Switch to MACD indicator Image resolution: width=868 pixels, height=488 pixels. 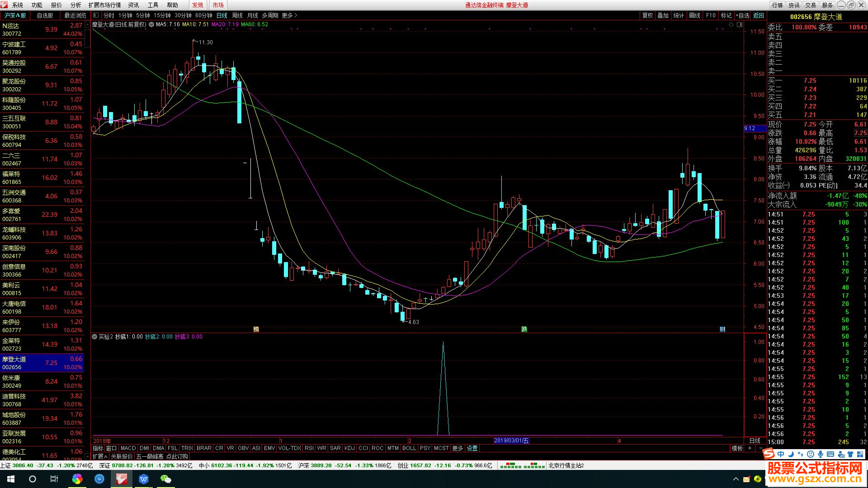(128, 448)
